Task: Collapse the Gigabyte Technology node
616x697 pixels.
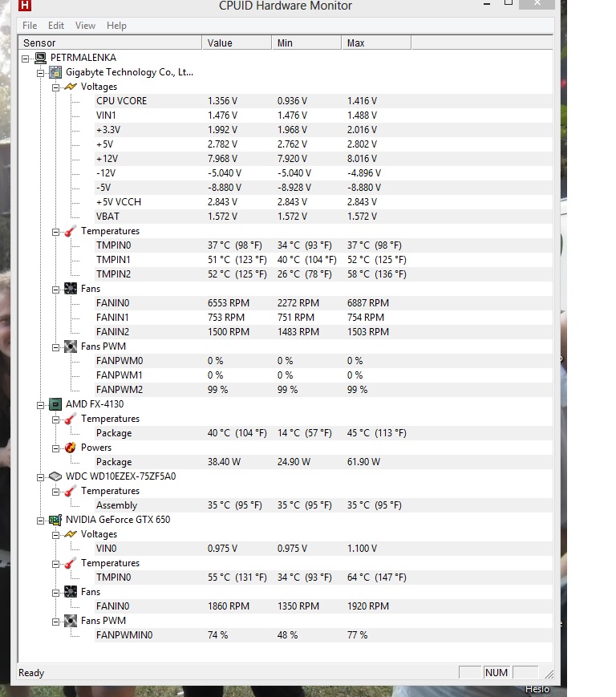Action: tap(41, 73)
